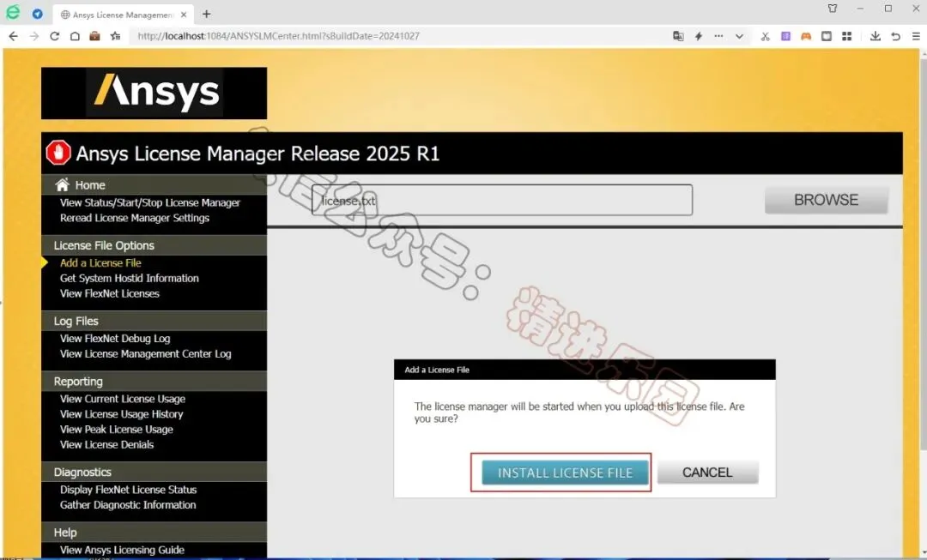Go to Home in the sidebar

point(90,185)
